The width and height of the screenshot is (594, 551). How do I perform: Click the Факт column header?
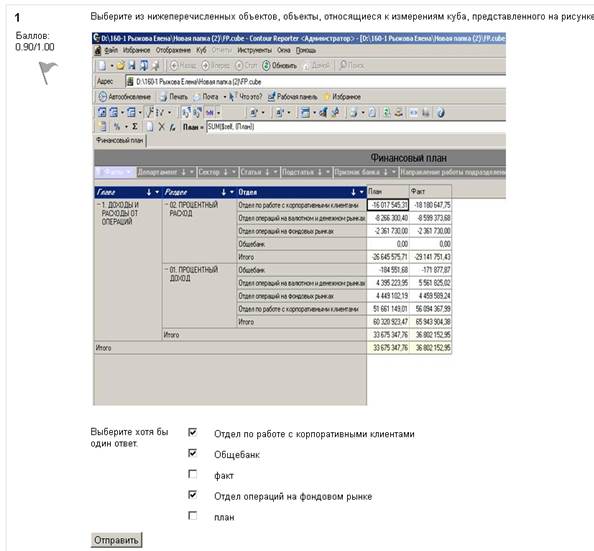430,192
